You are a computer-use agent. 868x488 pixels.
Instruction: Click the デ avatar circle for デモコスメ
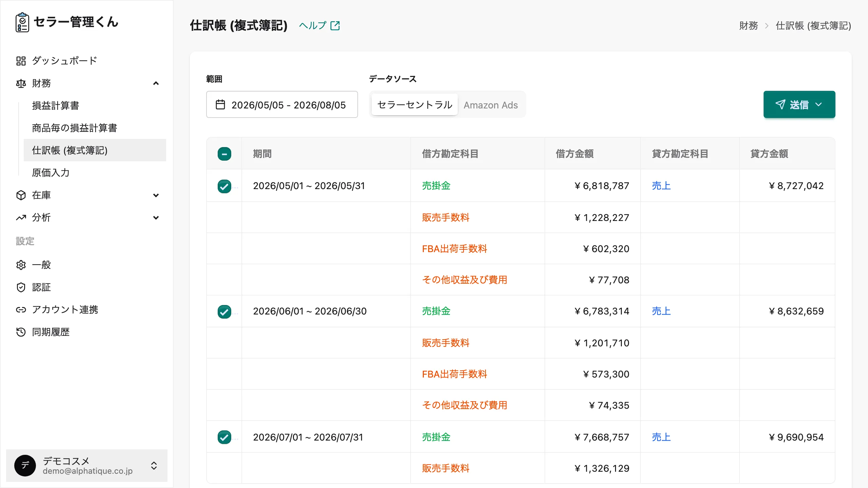click(x=25, y=466)
